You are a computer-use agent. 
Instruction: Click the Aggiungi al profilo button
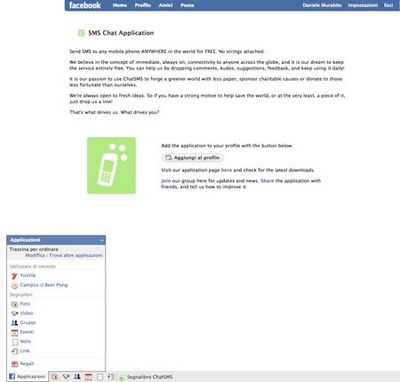pos(193,158)
